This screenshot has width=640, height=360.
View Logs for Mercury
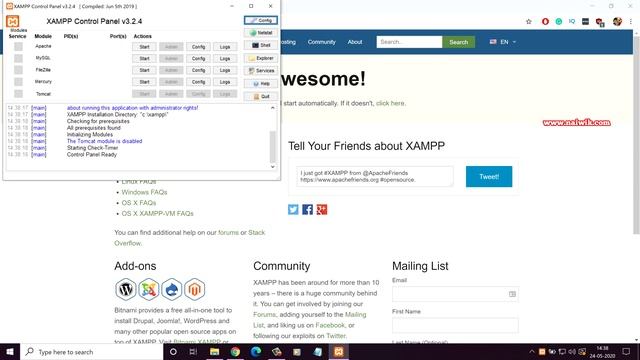click(x=225, y=82)
